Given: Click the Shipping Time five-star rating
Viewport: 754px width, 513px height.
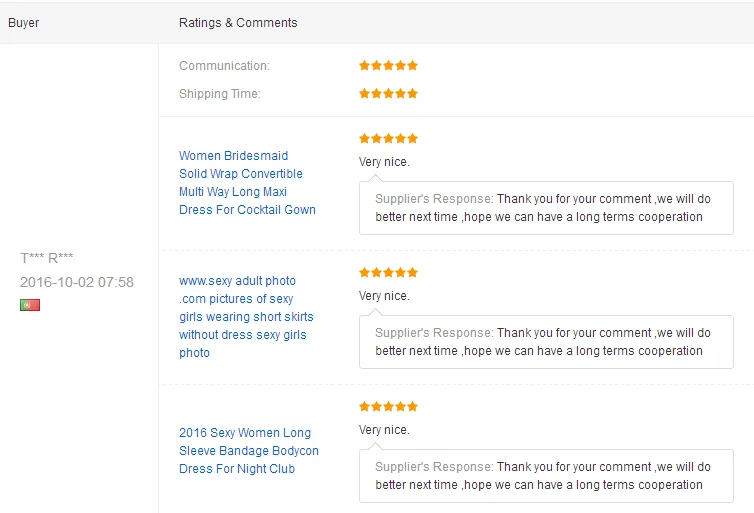Looking at the screenshot, I should coord(389,93).
